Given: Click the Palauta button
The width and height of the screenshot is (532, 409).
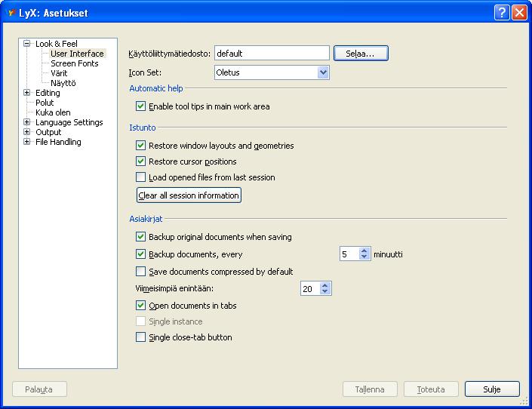Looking at the screenshot, I should point(39,389).
